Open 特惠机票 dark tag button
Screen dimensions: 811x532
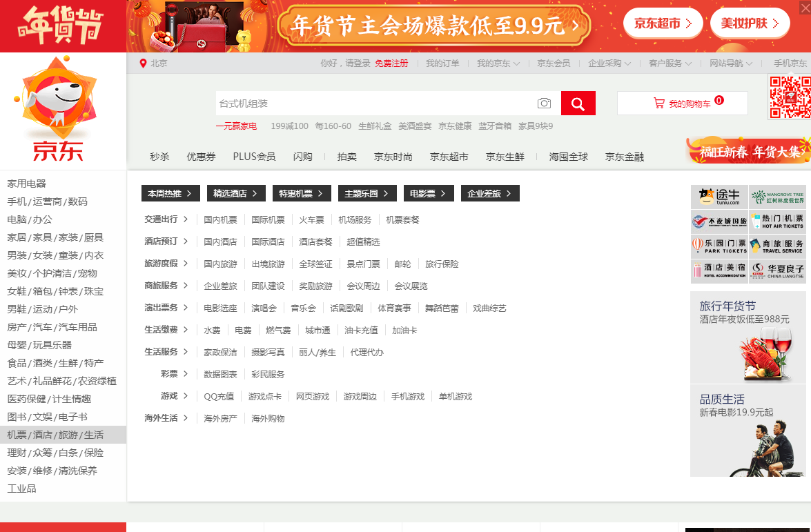(302, 193)
